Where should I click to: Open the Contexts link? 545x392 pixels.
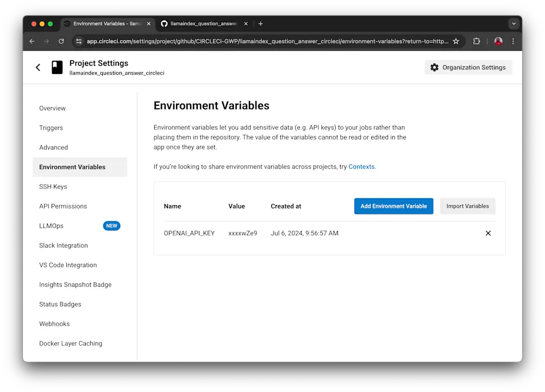point(361,167)
